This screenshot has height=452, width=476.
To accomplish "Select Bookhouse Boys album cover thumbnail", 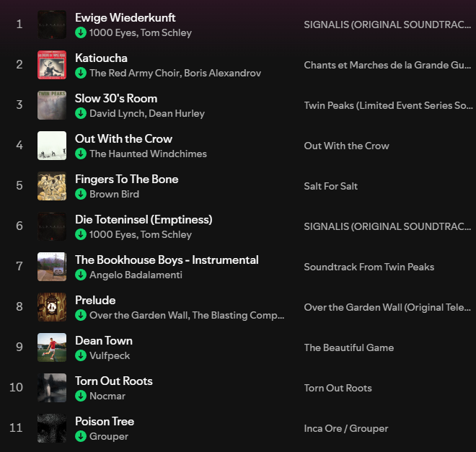I will (52, 267).
